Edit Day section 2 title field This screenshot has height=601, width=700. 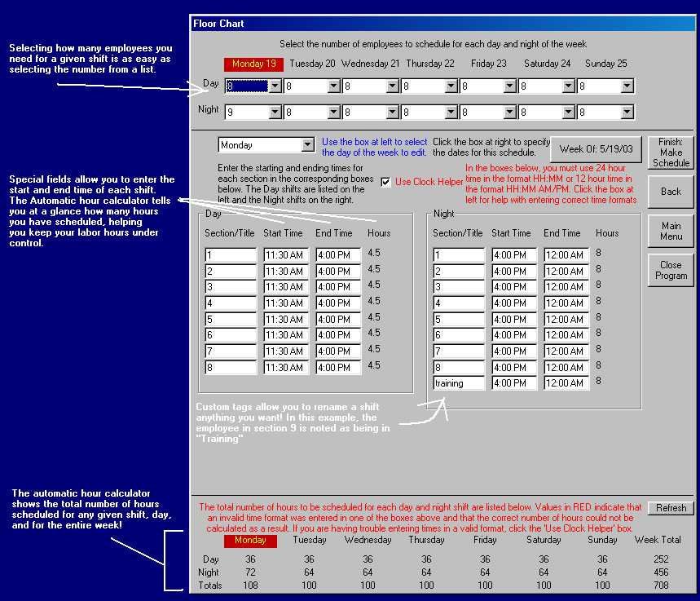click(231, 271)
